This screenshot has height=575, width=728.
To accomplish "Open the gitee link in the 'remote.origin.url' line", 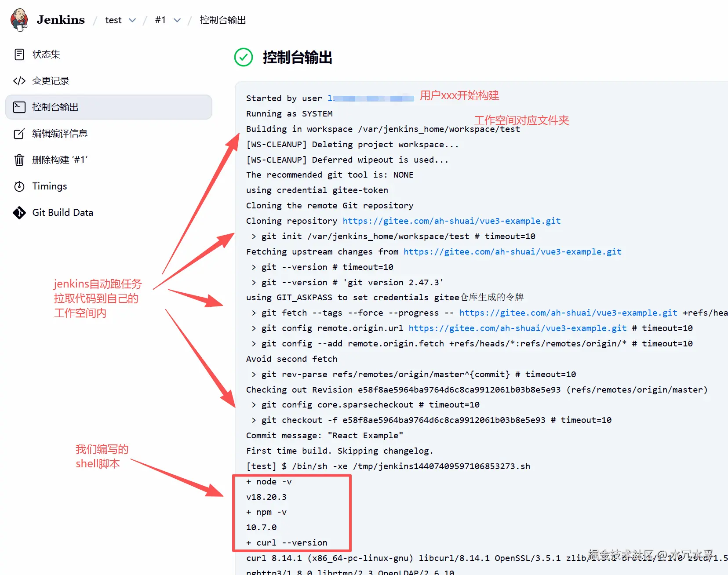I will (517, 328).
